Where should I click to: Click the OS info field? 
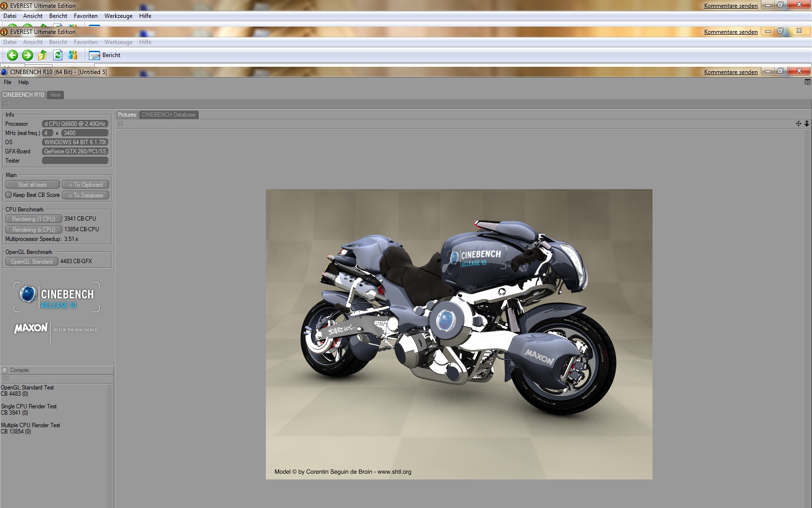(x=75, y=142)
